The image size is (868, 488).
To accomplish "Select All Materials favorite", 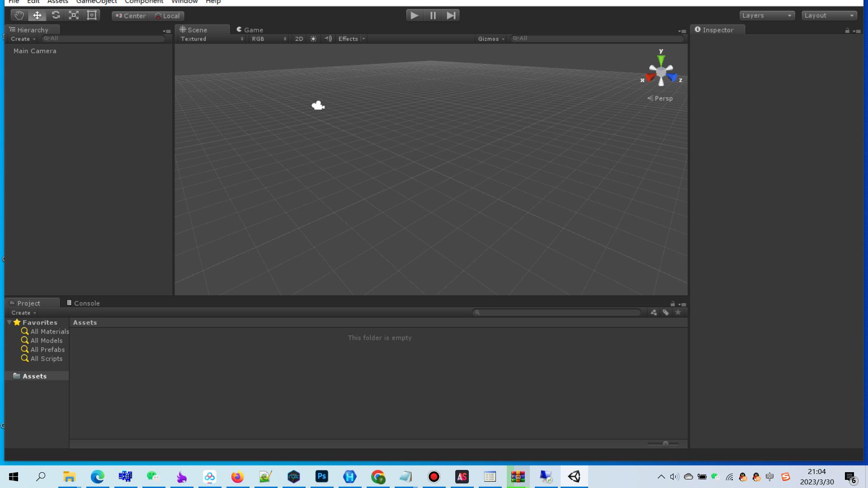I will [x=45, y=332].
